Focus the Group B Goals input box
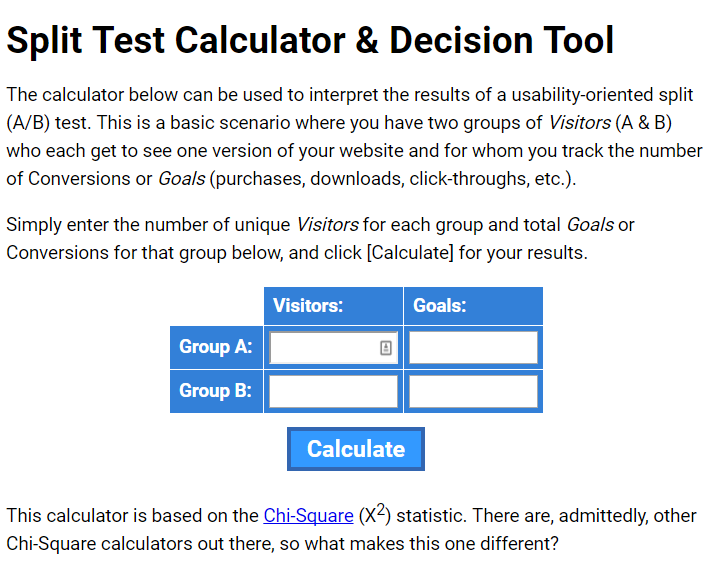Image resolution: width=705 pixels, height=565 pixels. point(473,391)
